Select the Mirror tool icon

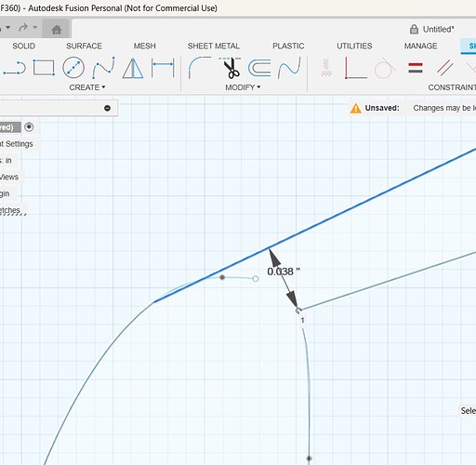133,68
